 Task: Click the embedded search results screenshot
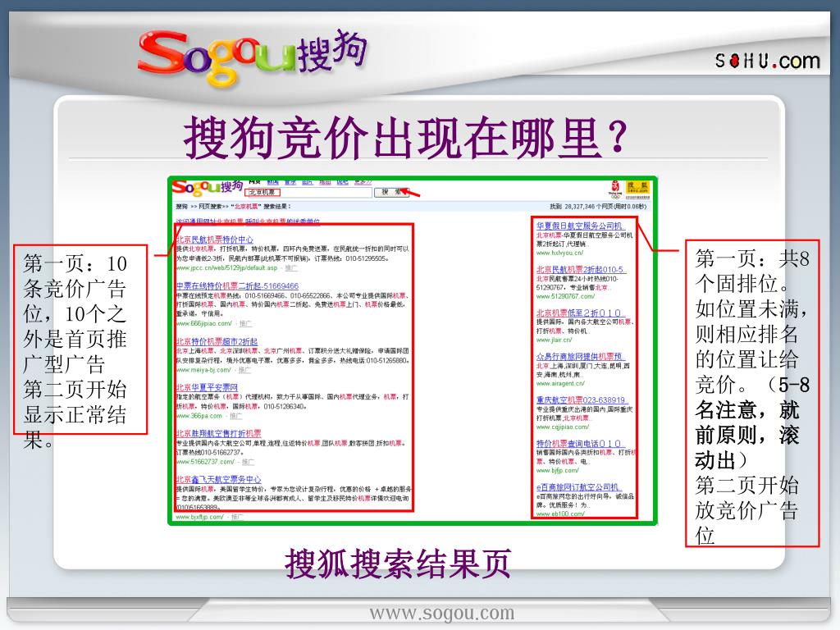click(x=413, y=351)
